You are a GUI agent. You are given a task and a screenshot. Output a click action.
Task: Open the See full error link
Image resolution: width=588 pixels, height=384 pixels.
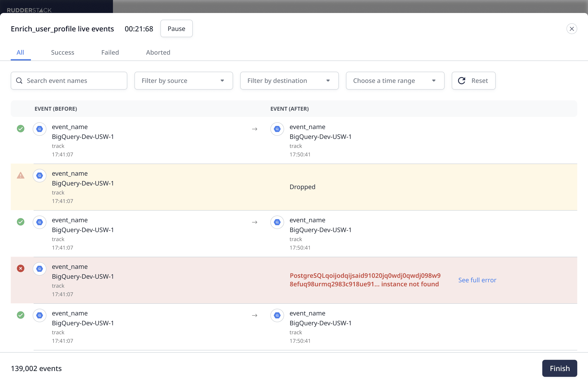tap(477, 280)
